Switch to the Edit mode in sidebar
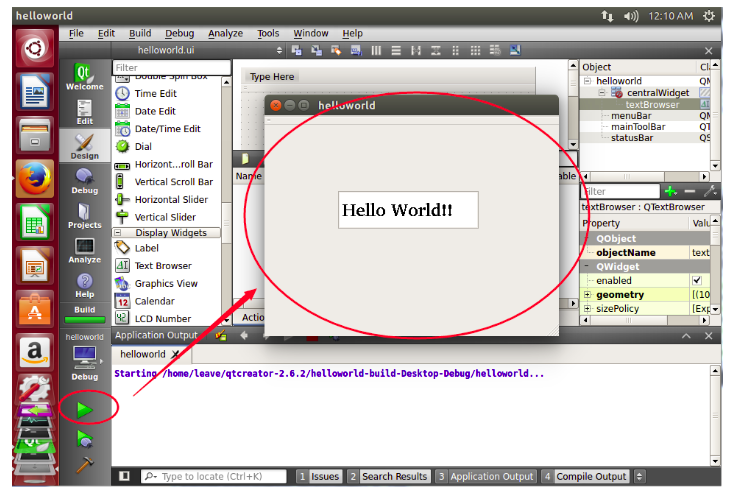The image size is (735, 501). (84, 112)
